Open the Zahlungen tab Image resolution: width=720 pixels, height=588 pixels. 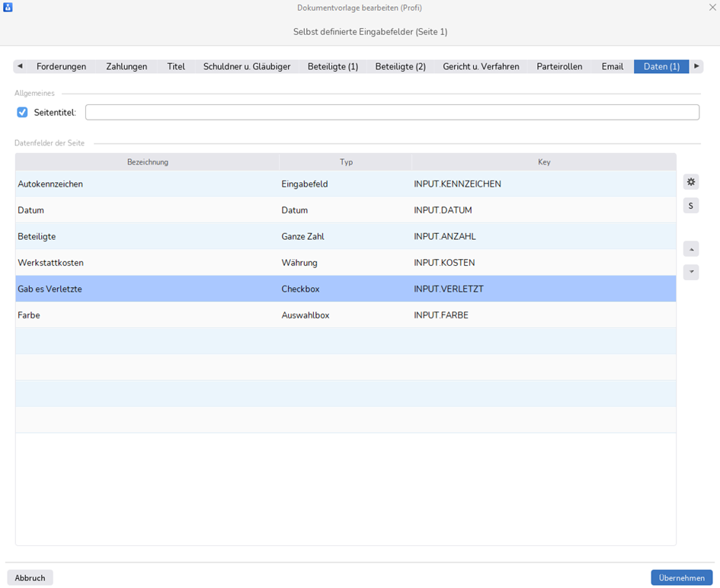[x=126, y=66]
